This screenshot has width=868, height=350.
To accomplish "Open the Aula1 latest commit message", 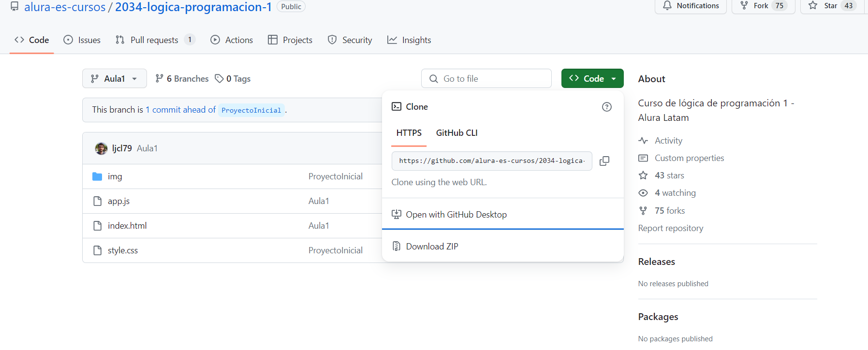I will pos(147,148).
